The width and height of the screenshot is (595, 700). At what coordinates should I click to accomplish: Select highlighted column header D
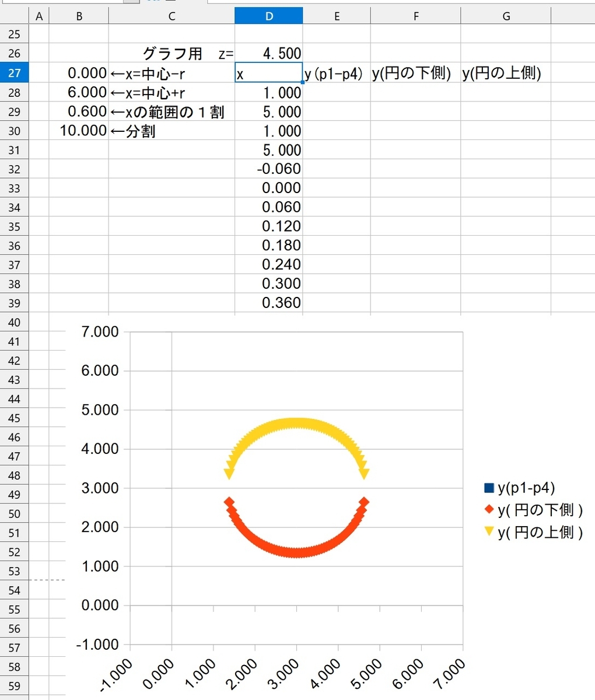click(x=268, y=16)
